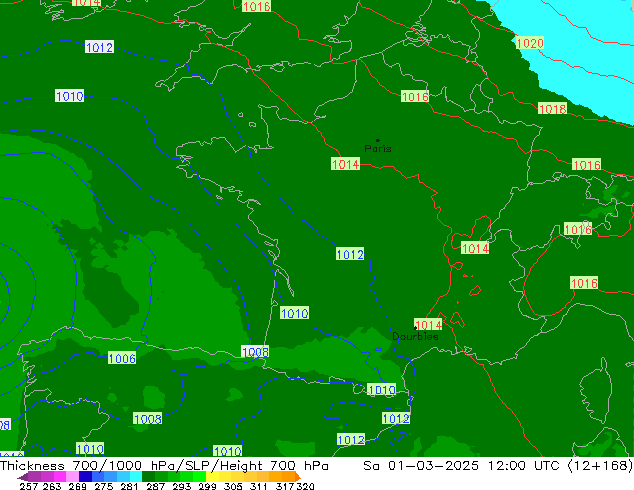Image resolution: width=634 pixels, height=490 pixels.
Task: Click the Paris city label
Action: pos(378,148)
